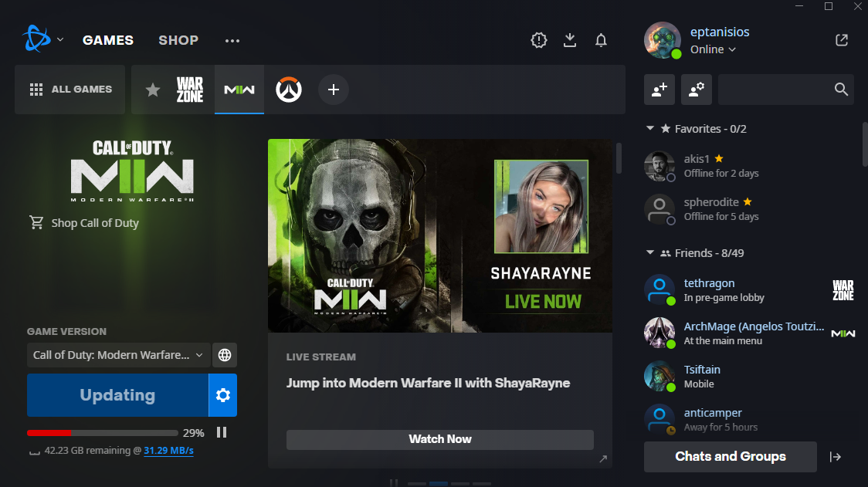Open friend management settings icon

697,90
